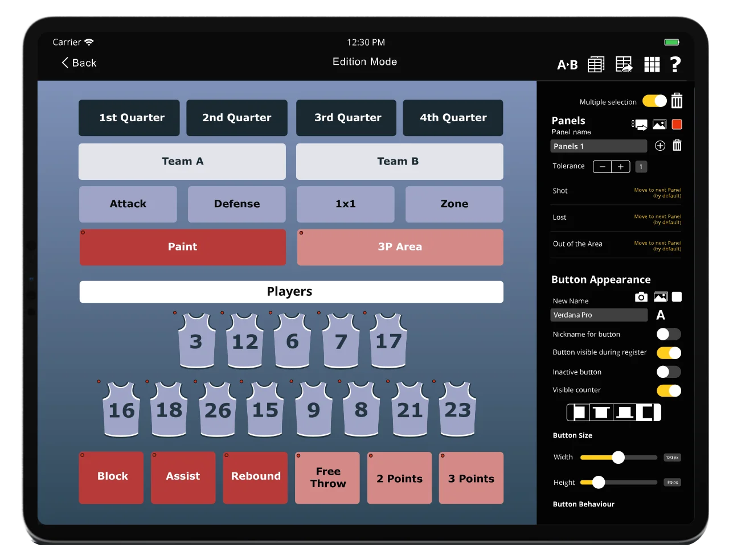Add a new panel with plus icon

pos(660,146)
